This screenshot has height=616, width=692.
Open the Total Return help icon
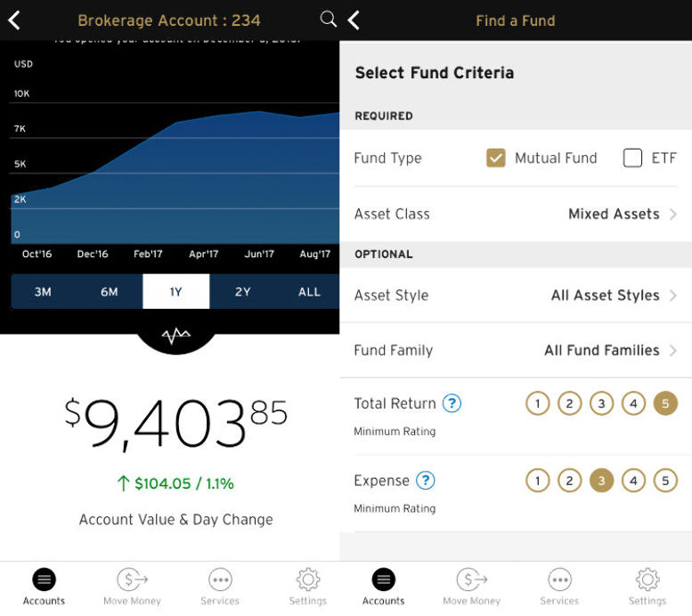[452, 403]
